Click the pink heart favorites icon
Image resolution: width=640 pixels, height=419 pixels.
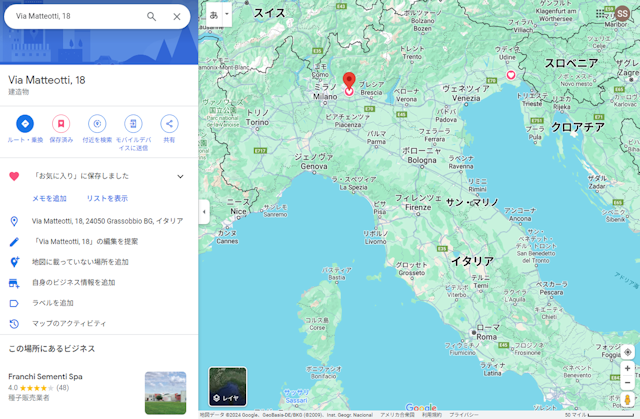[x=14, y=176]
